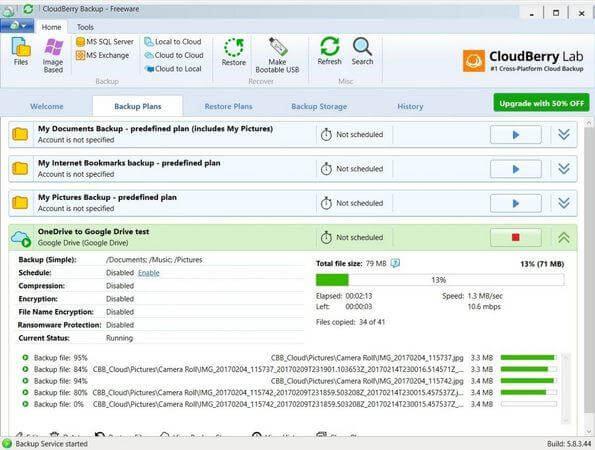Click Upgrade with 50% OFF button
595x450 pixels.
click(x=541, y=103)
